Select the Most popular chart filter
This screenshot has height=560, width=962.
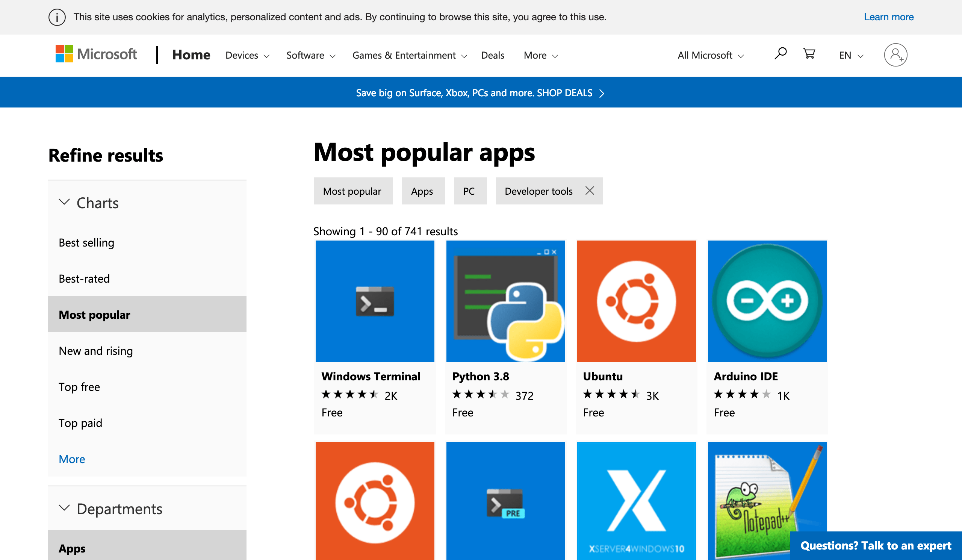pyautogui.click(x=94, y=315)
